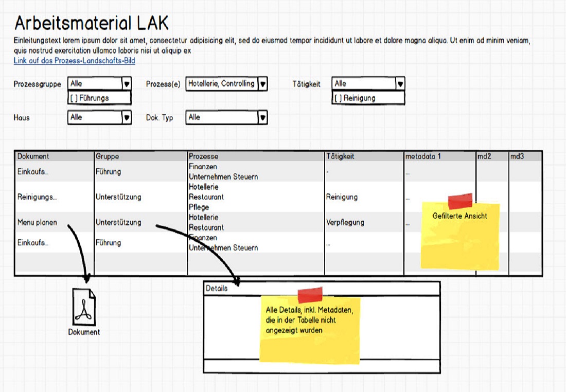
Task: Open the Prozess-Landschafts-Bild link
Action: click(x=74, y=61)
